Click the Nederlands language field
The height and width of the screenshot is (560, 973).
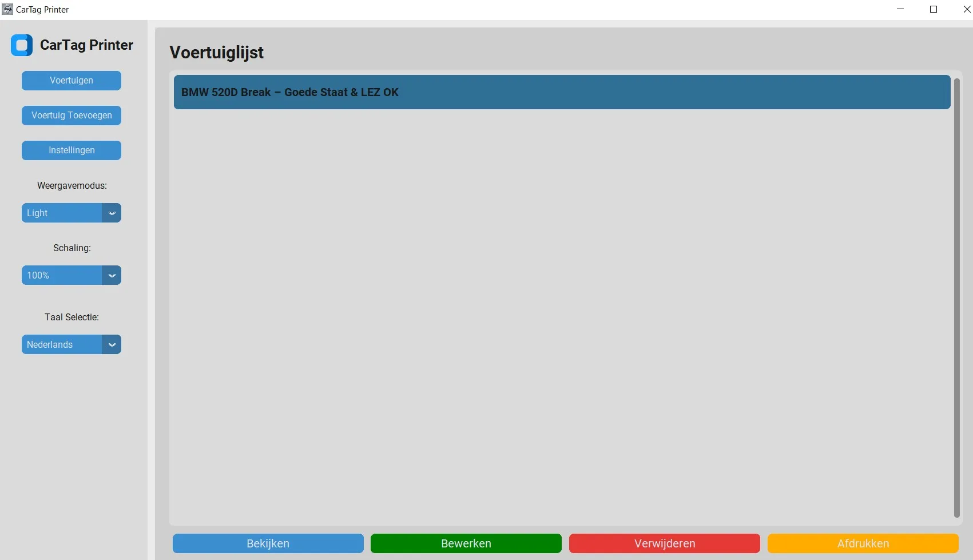click(x=62, y=344)
